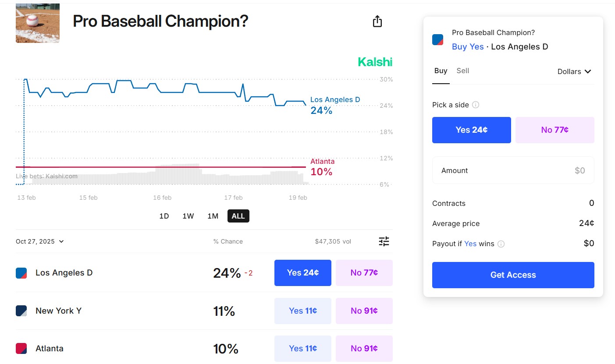This screenshot has height=364, width=615.
Task: Click the Atlanta team logo icon
Action: (21, 349)
